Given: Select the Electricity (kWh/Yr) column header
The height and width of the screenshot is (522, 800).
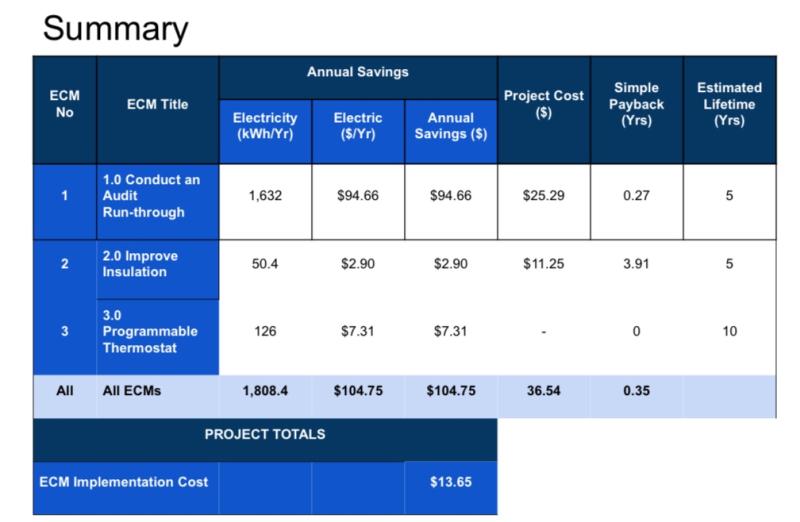Looking at the screenshot, I should pos(265,126).
